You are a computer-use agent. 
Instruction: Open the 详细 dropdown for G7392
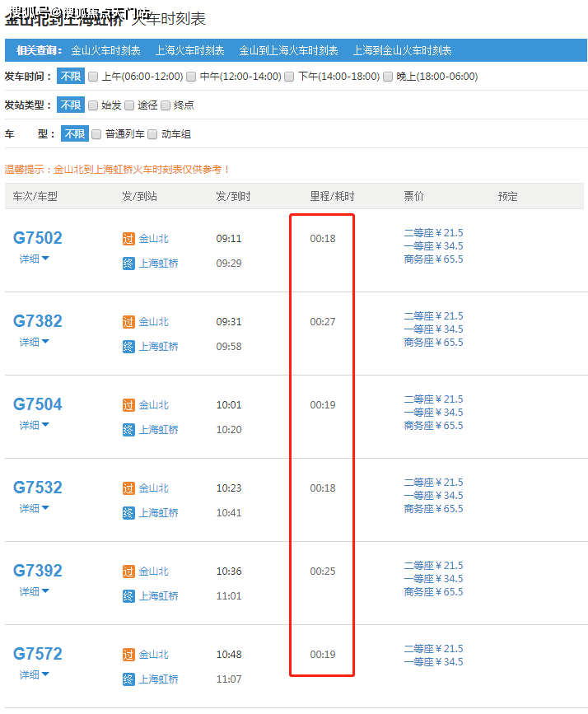[35, 591]
